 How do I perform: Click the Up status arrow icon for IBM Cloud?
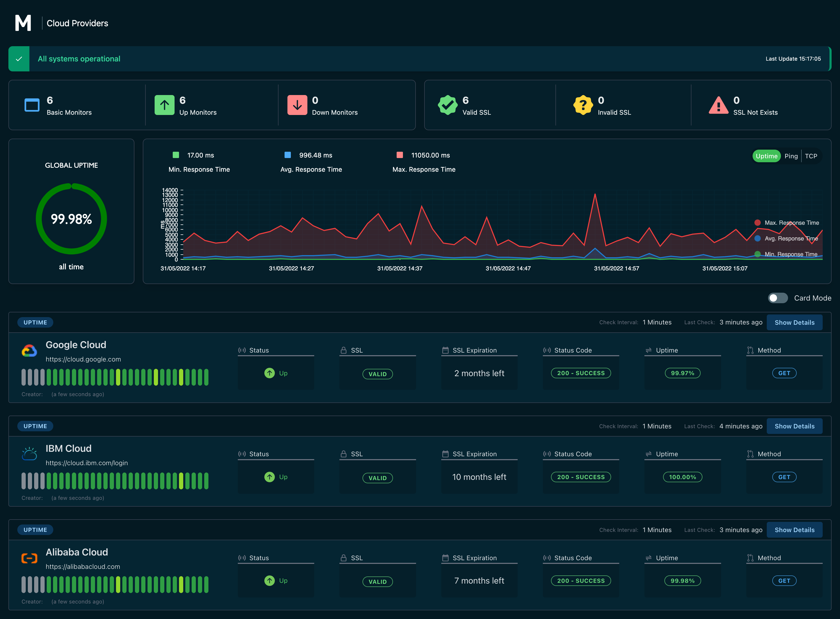click(269, 477)
